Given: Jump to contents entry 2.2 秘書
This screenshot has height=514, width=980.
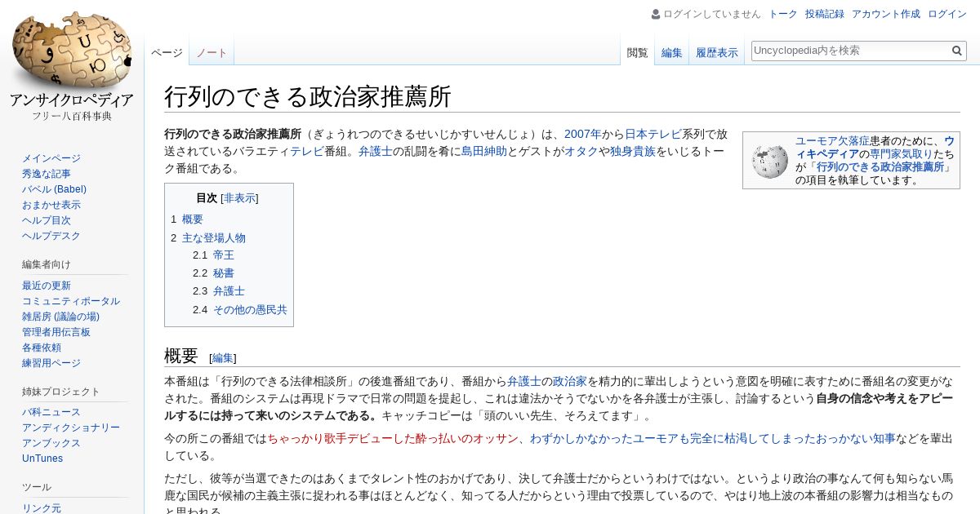Looking at the screenshot, I should point(213,273).
